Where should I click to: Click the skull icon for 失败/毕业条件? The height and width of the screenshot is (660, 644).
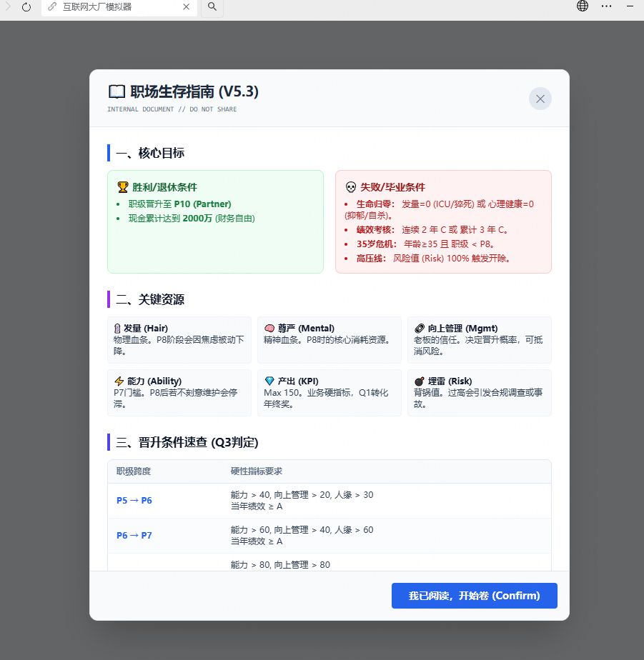(350, 187)
